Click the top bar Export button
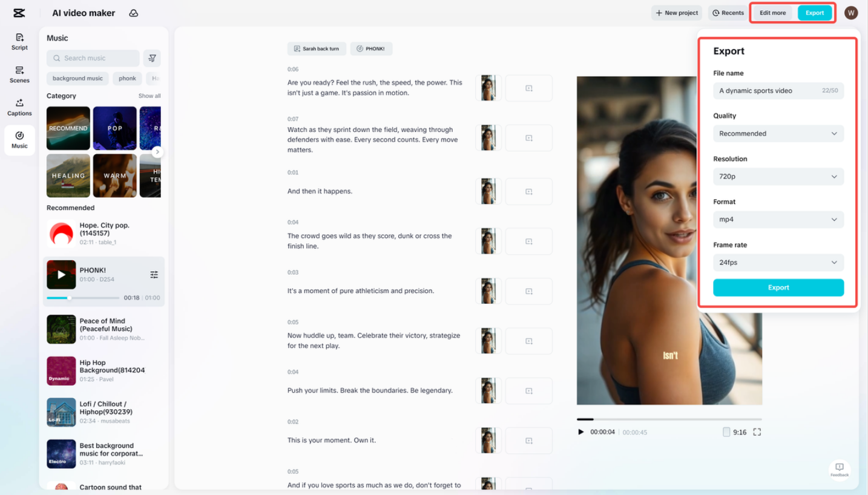Viewport: 868px width, 495px height. pos(815,13)
